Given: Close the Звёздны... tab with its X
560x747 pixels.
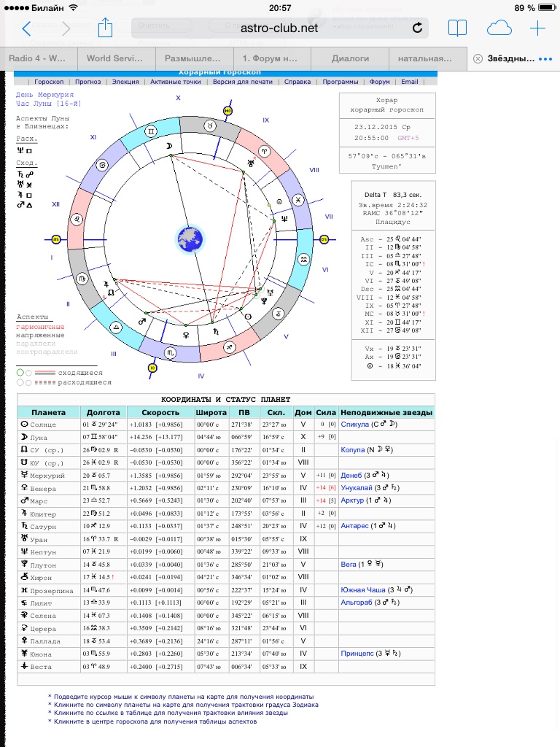Looking at the screenshot, I should [477, 58].
